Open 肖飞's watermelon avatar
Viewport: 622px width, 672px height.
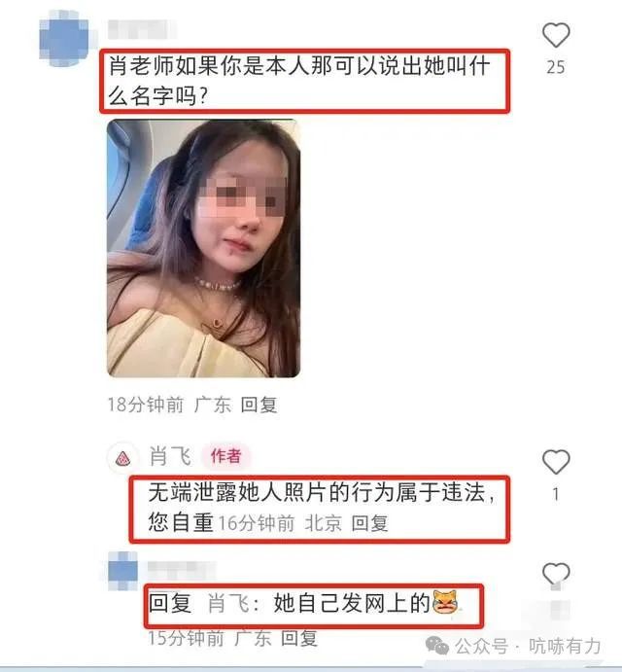tap(123, 458)
